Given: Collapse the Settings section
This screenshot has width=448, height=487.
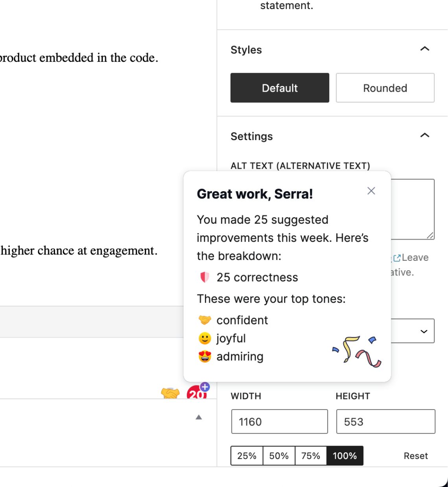Looking at the screenshot, I should 424,135.
